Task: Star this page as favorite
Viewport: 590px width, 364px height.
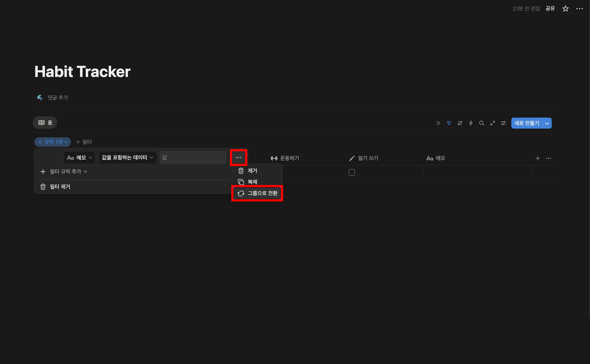Action: [565, 9]
